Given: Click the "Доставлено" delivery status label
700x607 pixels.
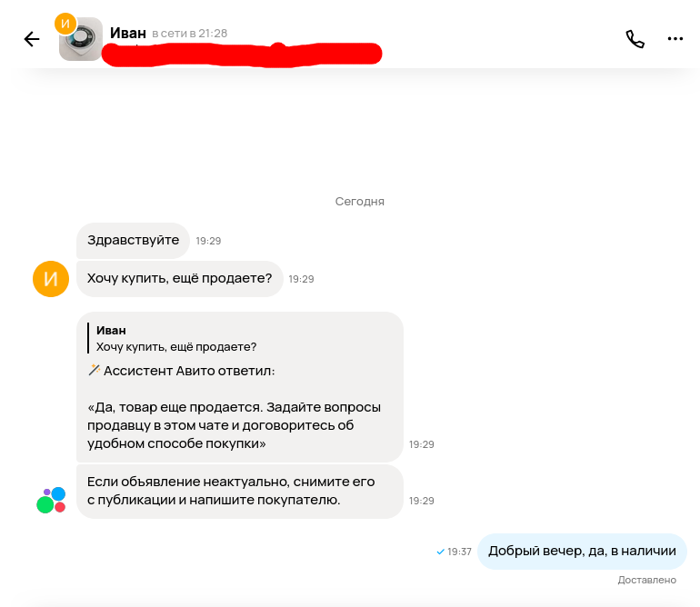Looking at the screenshot, I should [x=647, y=580].
